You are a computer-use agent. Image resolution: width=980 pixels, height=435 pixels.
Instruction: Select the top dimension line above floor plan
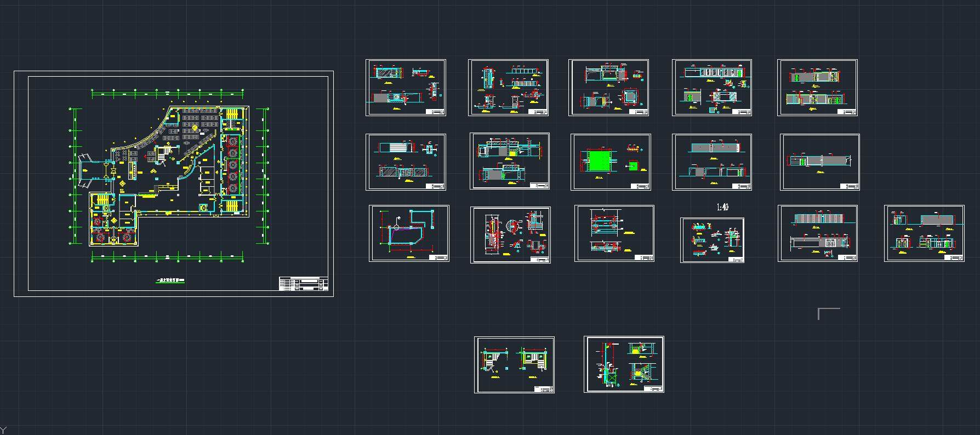pyautogui.click(x=167, y=95)
